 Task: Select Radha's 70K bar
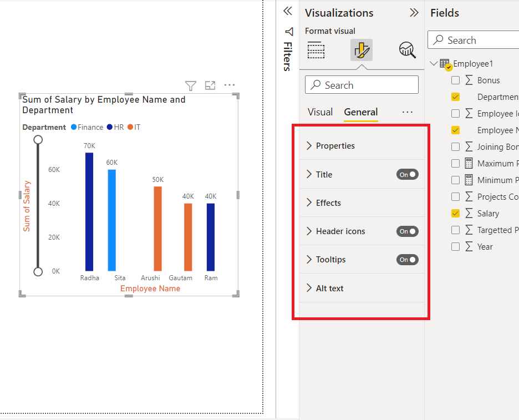[89, 211]
